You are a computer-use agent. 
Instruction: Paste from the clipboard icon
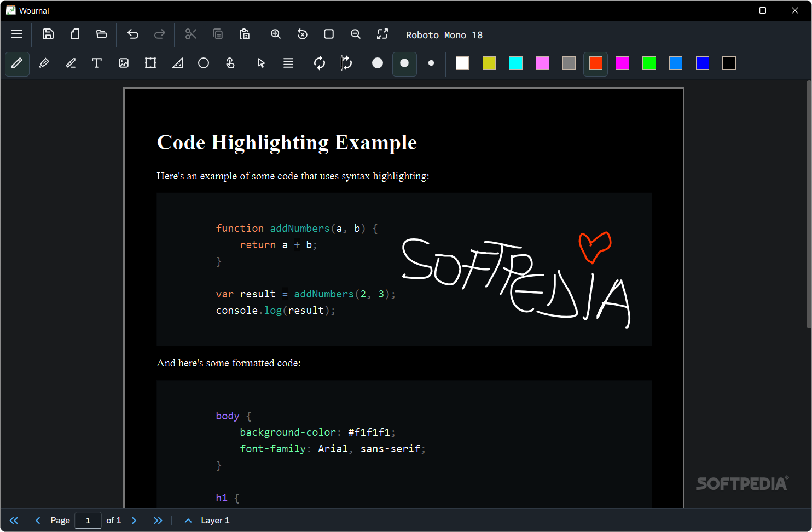pos(245,34)
